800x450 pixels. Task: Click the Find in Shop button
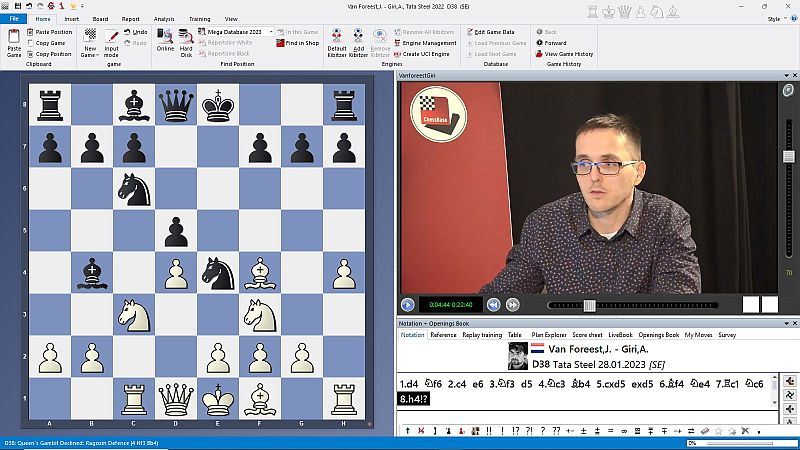(297, 43)
